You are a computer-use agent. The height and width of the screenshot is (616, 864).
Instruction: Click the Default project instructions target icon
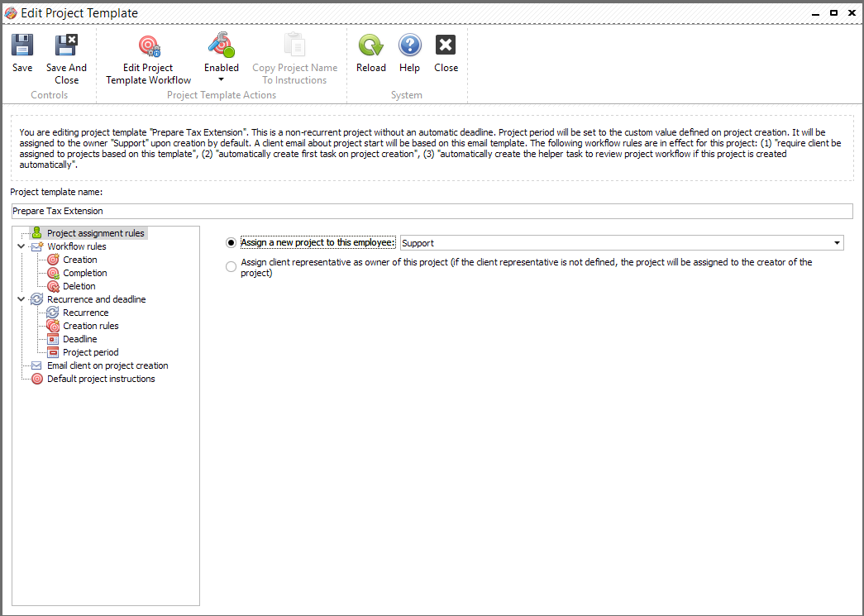(37, 379)
